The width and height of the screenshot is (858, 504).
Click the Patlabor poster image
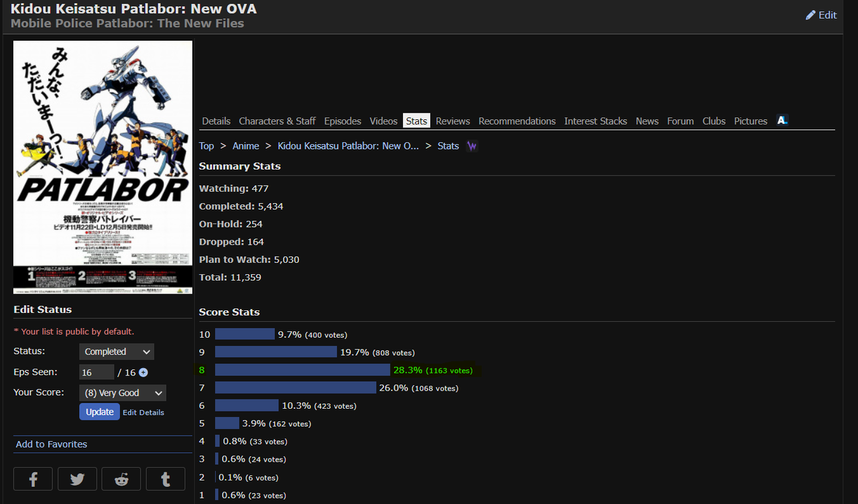tap(103, 167)
